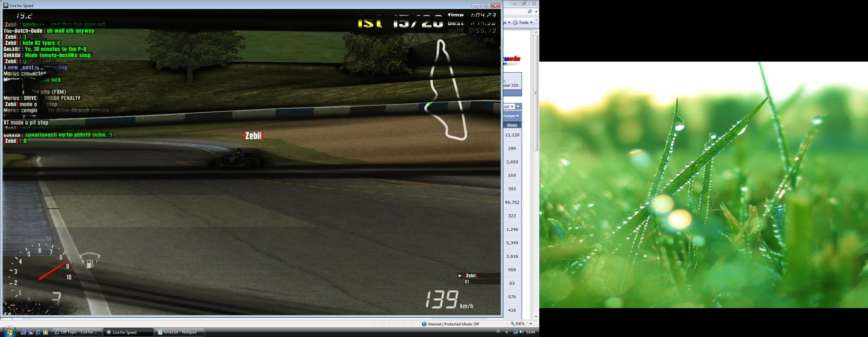The image size is (868, 337).
Task: Launch Internet Explorer from quick launch
Action: click(38, 332)
